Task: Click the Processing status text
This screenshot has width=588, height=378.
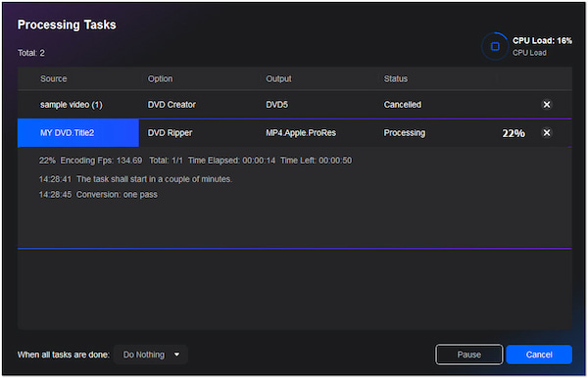Action: (404, 132)
